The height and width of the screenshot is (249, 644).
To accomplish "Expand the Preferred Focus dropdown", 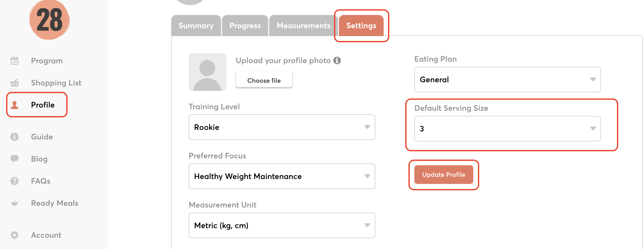I will click(x=281, y=176).
